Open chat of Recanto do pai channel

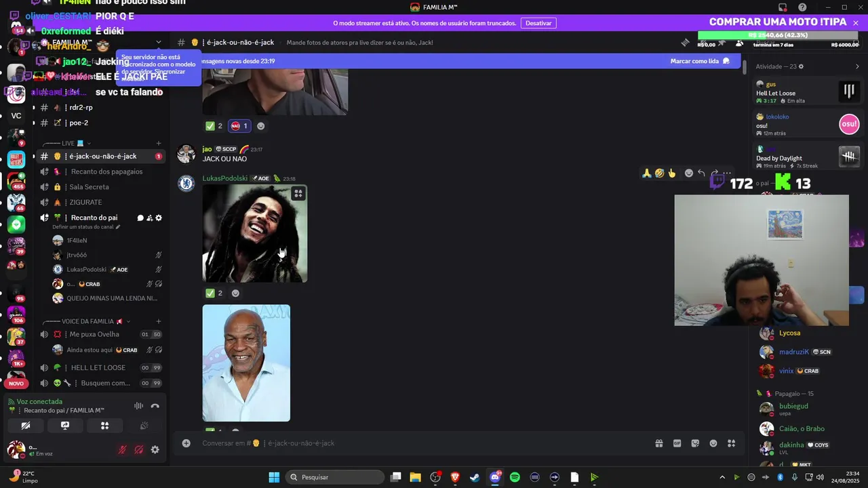140,218
